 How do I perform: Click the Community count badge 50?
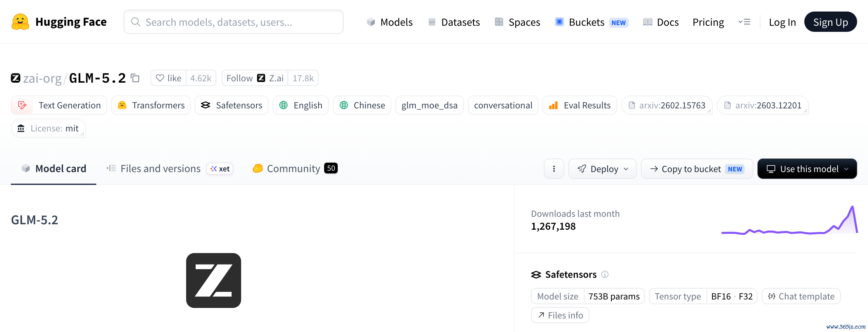pos(331,168)
